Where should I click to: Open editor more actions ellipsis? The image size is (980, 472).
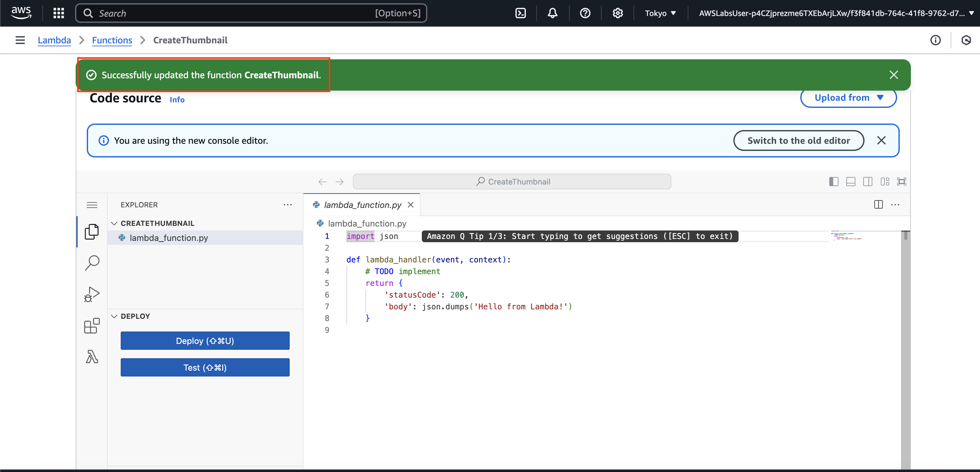tap(895, 205)
